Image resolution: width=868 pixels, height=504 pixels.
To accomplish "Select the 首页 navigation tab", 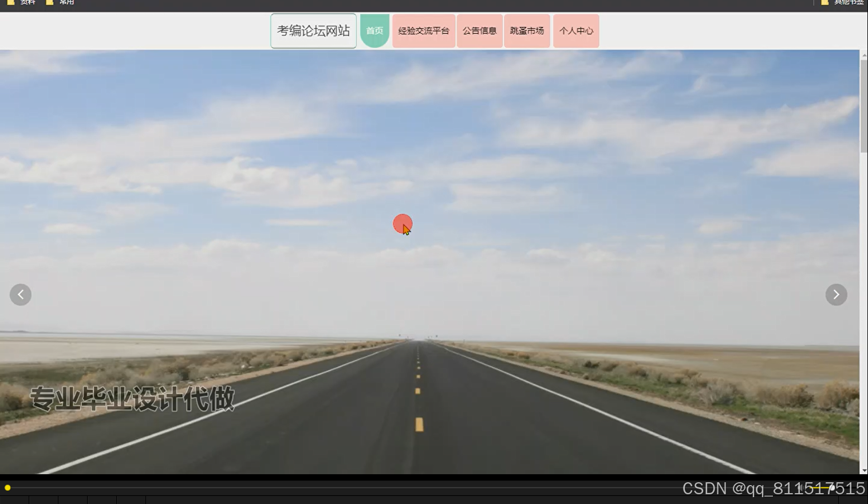I will click(x=374, y=30).
